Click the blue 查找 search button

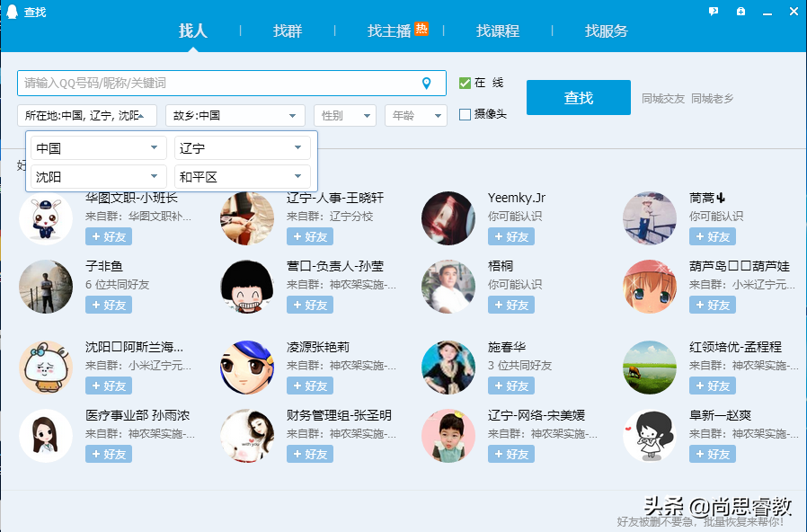pos(579,97)
